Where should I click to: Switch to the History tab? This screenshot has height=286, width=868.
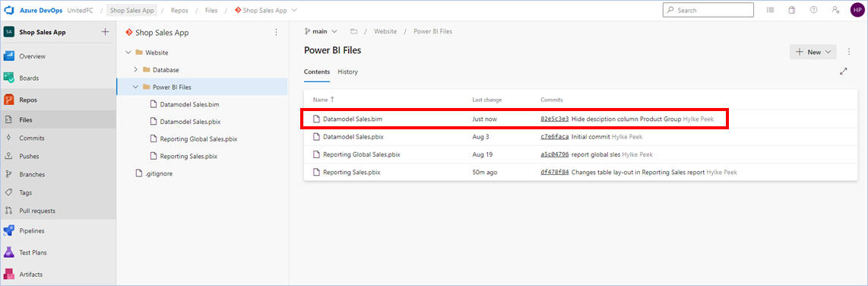tap(347, 72)
